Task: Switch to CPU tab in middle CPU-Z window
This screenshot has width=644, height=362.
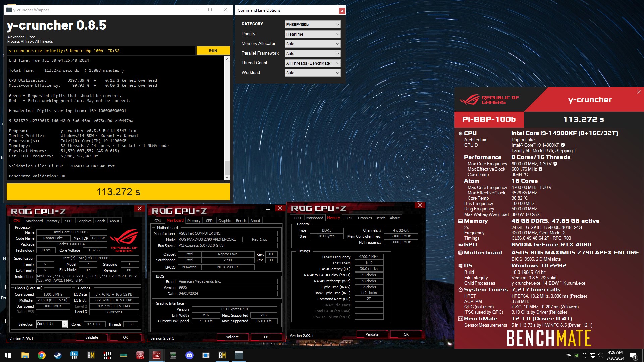Action: 158,221
